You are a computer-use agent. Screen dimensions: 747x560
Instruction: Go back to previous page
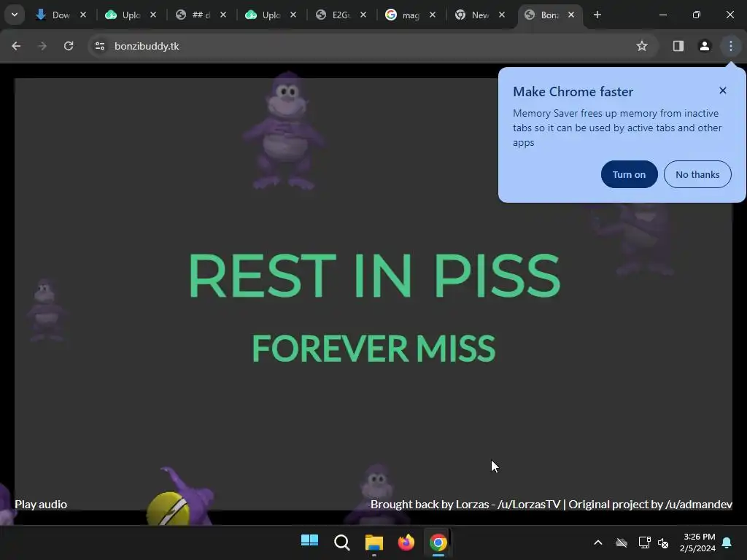[16, 46]
